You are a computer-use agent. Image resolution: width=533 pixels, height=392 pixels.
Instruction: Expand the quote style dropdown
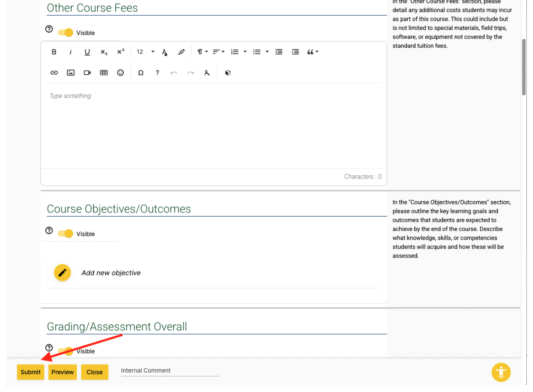[x=313, y=52]
